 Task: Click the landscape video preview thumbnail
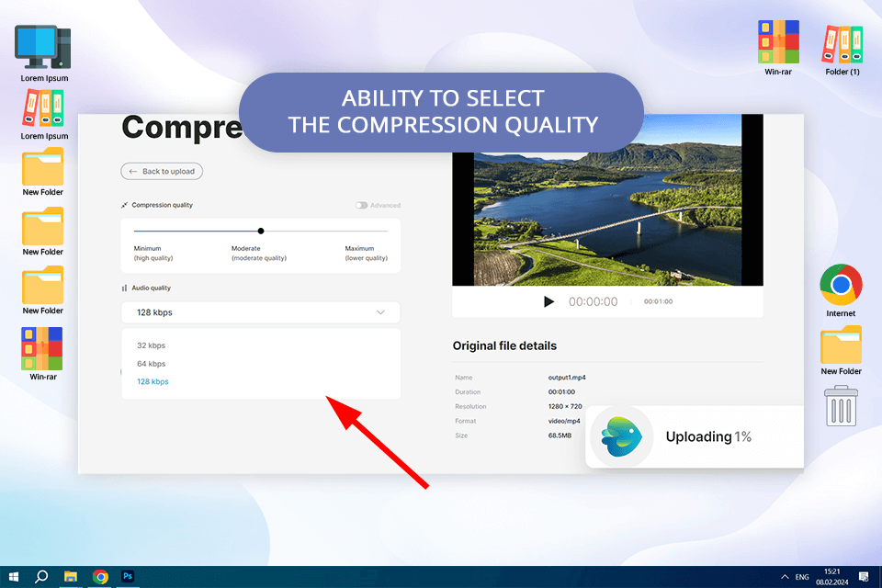click(607, 199)
